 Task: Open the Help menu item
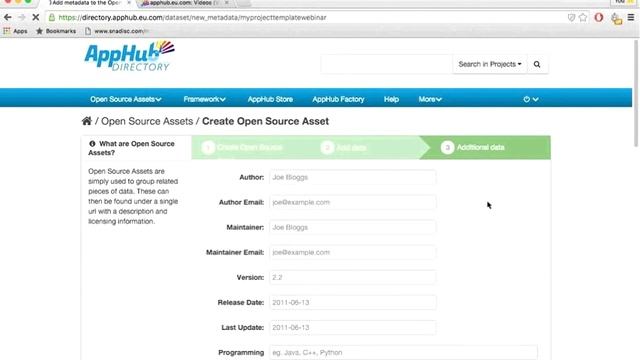[x=391, y=99]
